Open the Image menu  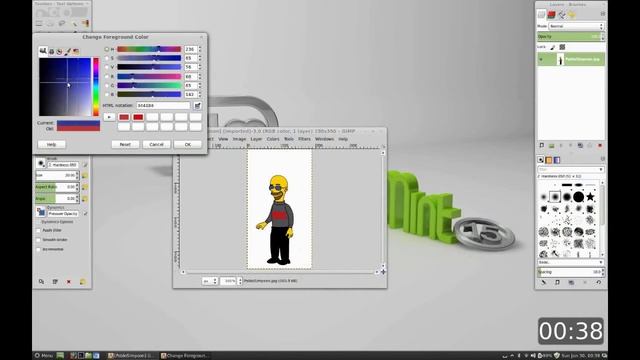point(239,139)
